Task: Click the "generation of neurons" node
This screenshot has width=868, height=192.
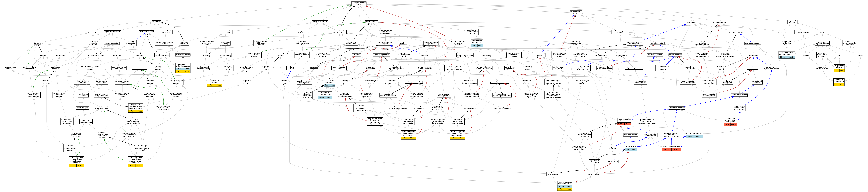Action: pos(757,82)
